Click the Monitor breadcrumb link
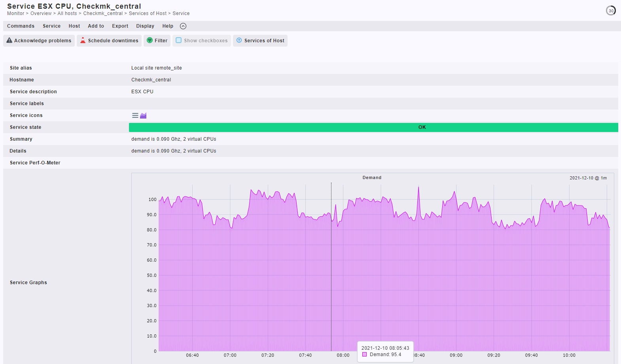621x364 pixels. click(x=16, y=13)
